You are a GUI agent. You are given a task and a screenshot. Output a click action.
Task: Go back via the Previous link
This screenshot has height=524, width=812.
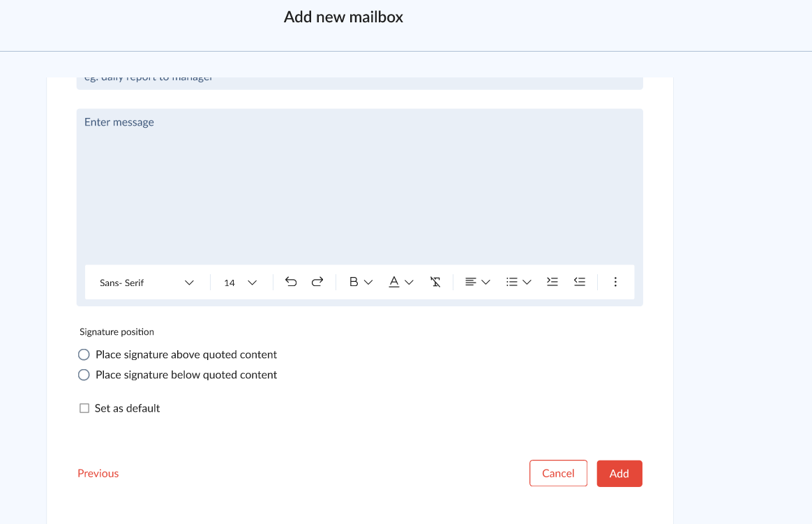point(98,473)
